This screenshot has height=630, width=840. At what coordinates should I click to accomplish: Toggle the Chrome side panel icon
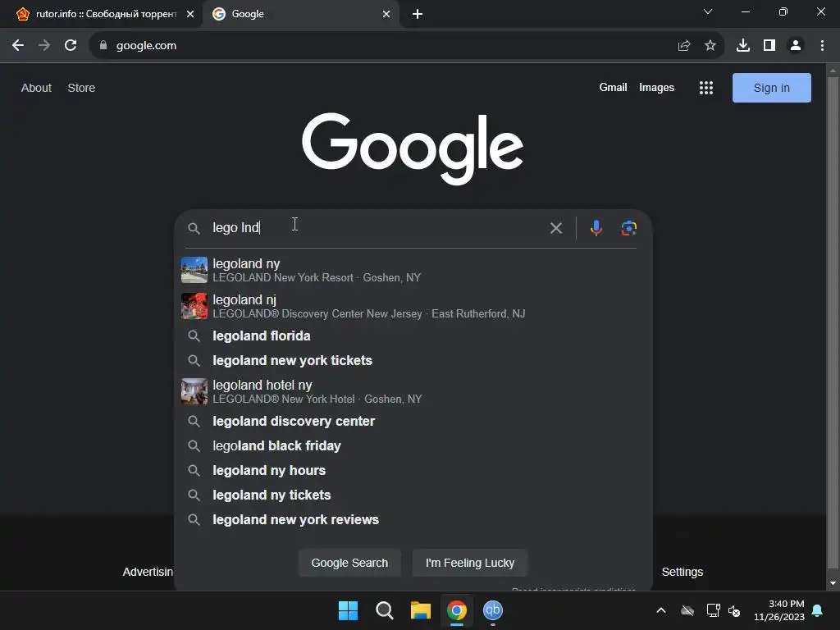coord(769,46)
